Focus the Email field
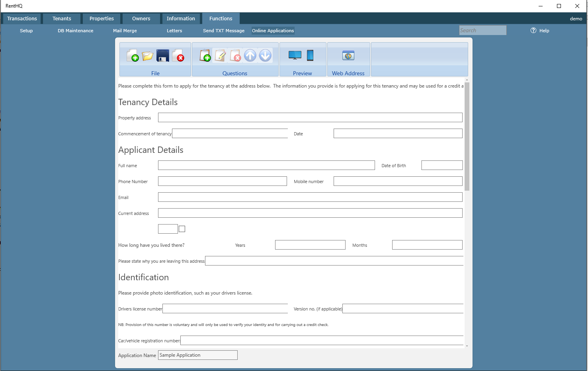Image resolution: width=588 pixels, height=371 pixels. [x=310, y=197]
